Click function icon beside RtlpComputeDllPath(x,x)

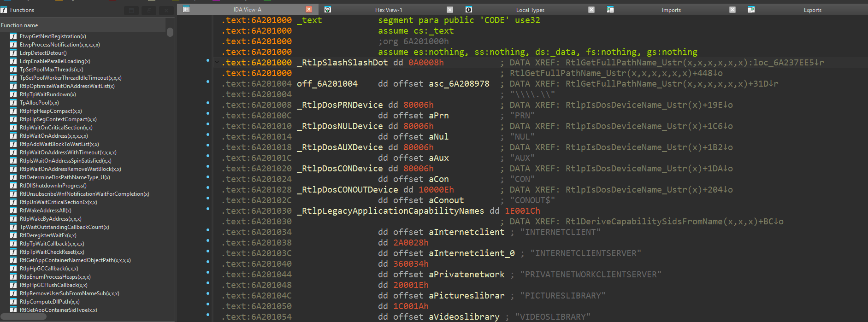(13, 302)
